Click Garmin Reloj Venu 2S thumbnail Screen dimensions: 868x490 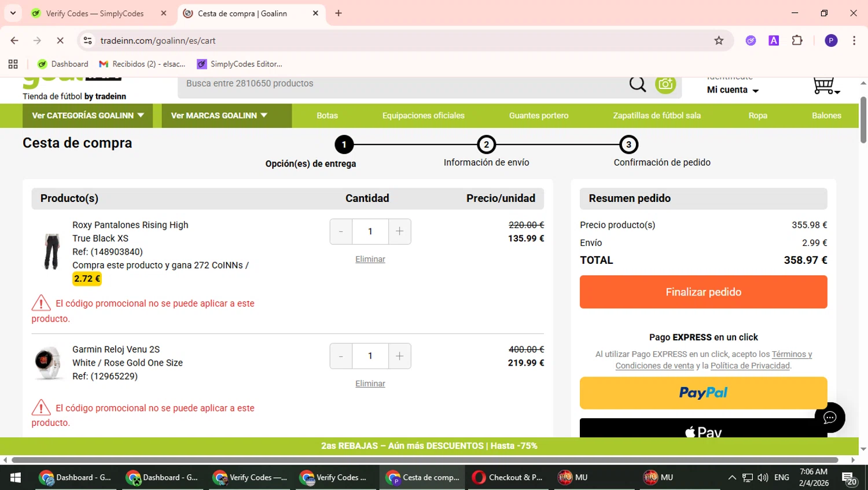(48, 363)
